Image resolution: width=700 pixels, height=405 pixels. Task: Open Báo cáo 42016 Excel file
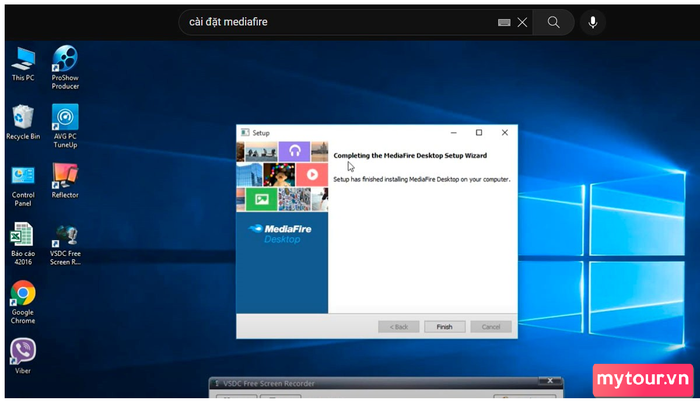23,244
